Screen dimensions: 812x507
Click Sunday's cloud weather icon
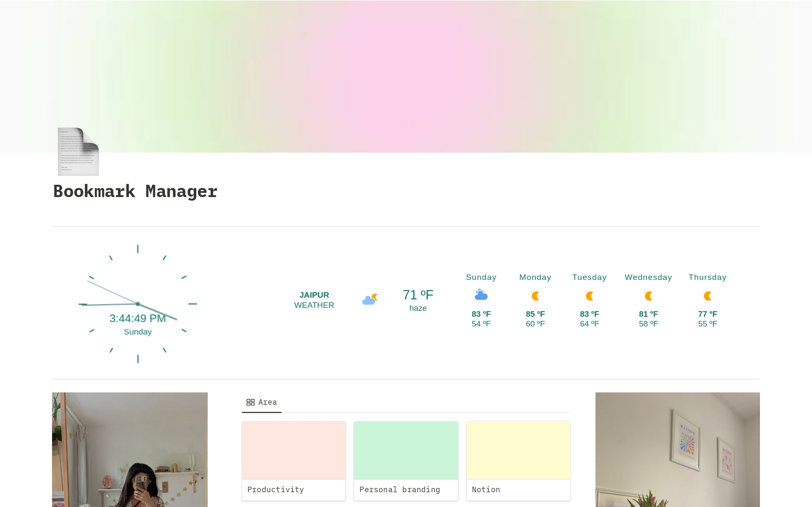coord(481,295)
